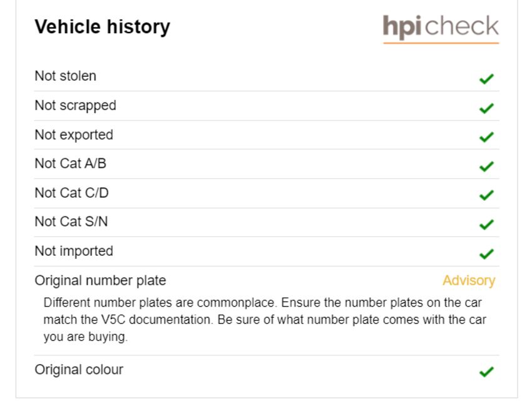Click the Vehicle history heading
Screen dimensions: 532x406
pyautogui.click(x=103, y=27)
